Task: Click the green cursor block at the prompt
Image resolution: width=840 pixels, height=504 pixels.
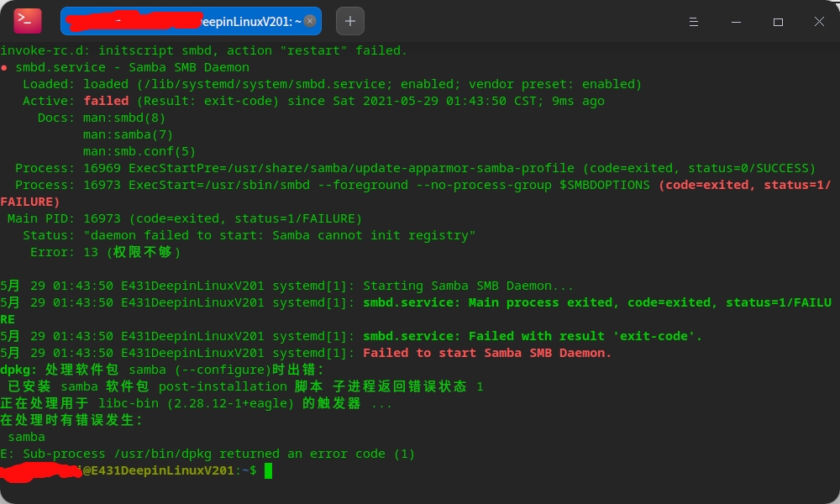Action: (268, 470)
